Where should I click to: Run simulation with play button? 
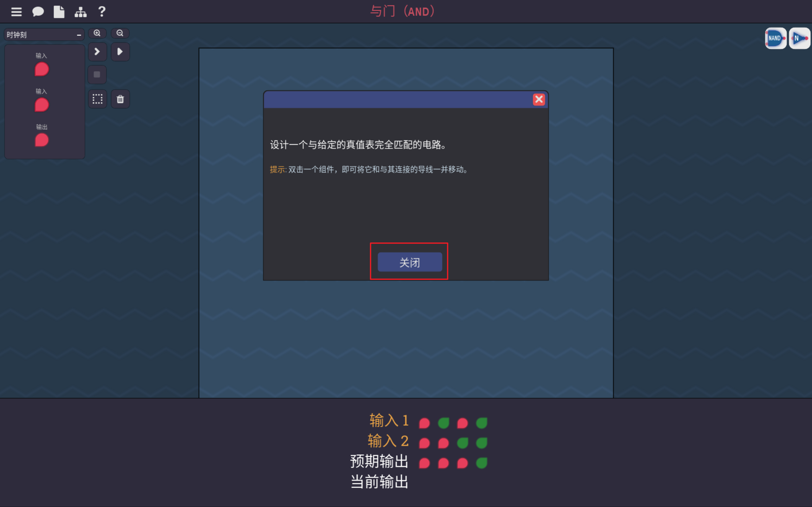[120, 52]
